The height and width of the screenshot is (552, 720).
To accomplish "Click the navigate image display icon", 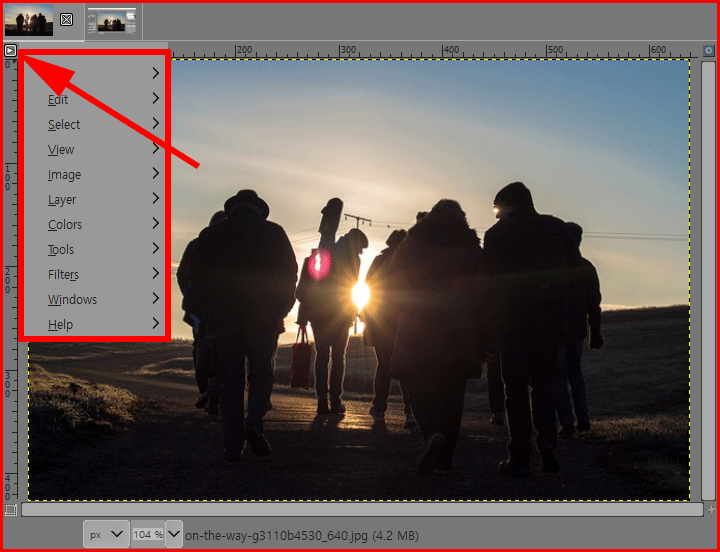I will (711, 509).
